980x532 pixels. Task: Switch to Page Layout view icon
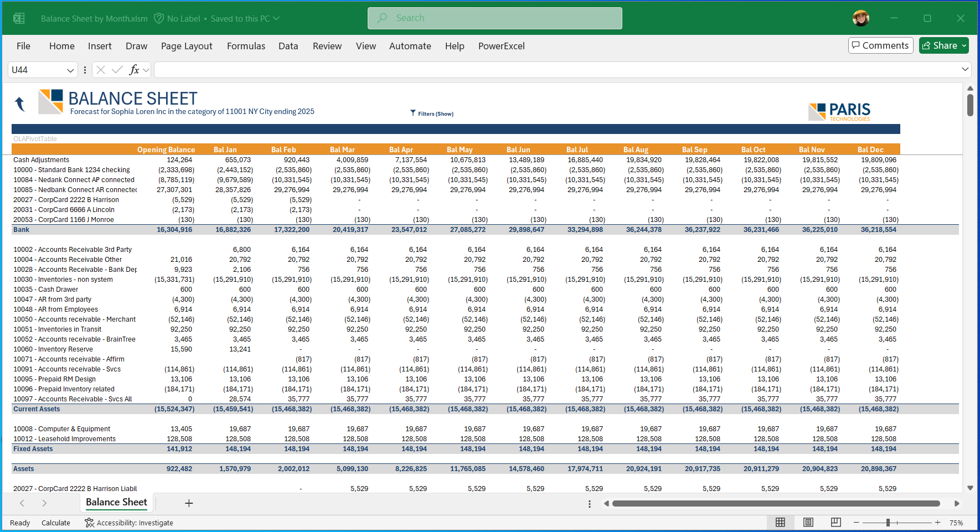(808, 523)
